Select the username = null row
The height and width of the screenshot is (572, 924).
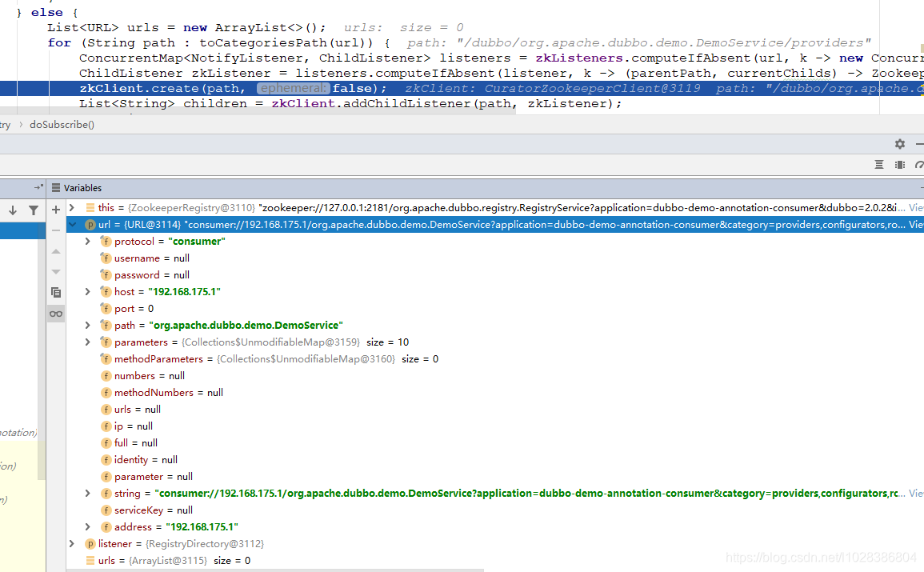[495, 258]
